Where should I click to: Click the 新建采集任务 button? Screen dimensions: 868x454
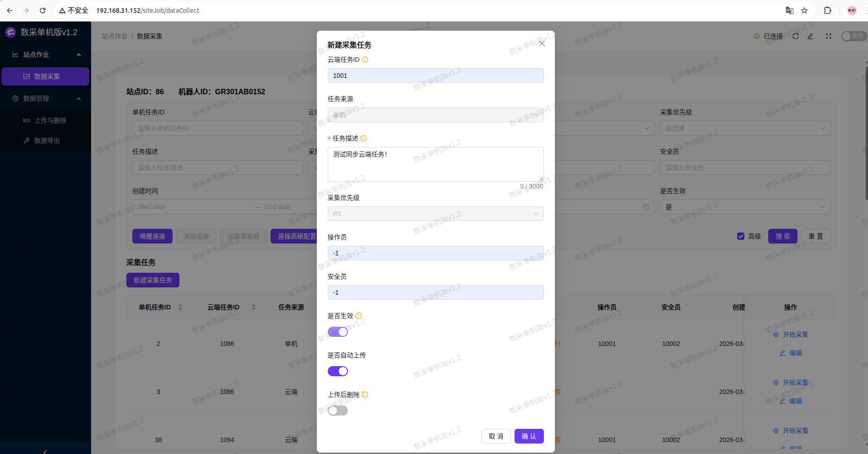pos(153,280)
